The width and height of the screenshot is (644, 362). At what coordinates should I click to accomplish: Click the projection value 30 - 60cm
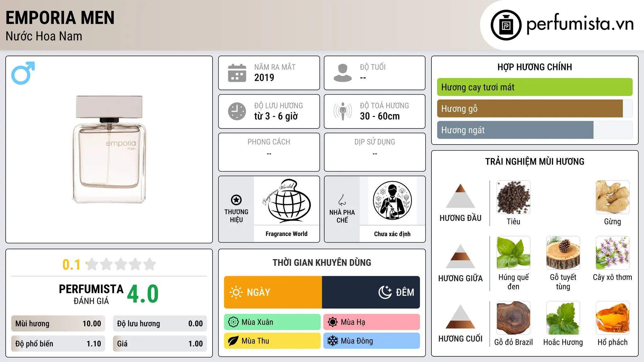tap(380, 116)
